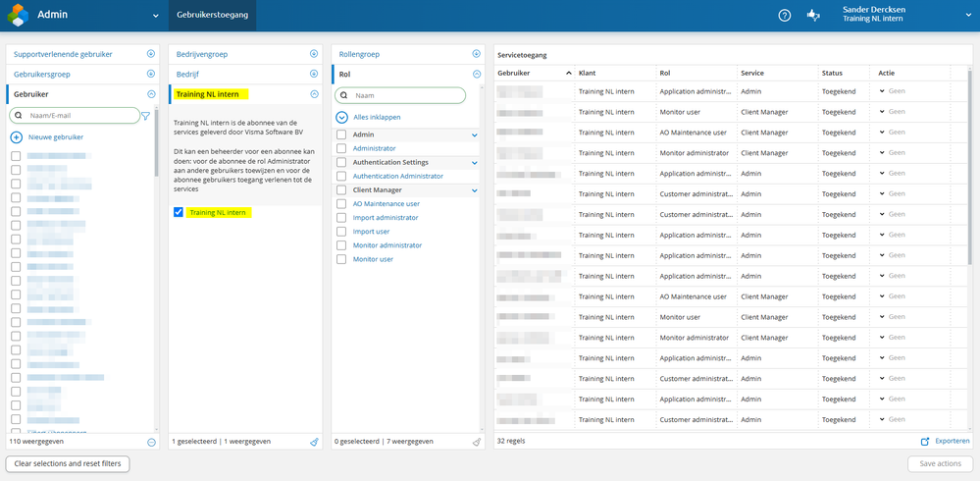Select the Gebruikerstoegang tab
This screenshot has height=481, width=980.
pos(212,15)
